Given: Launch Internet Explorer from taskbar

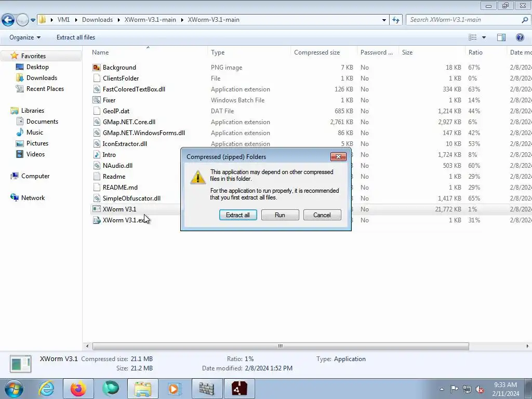Looking at the screenshot, I should tap(46, 389).
